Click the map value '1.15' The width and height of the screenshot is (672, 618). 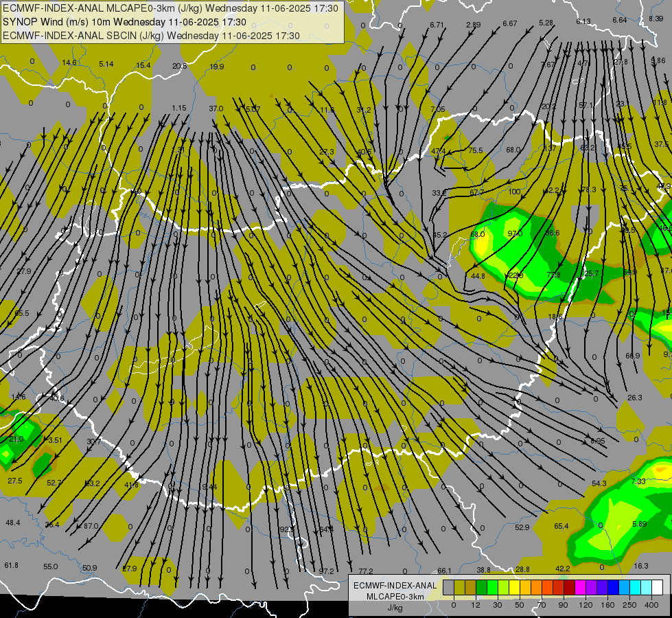pyautogui.click(x=179, y=108)
